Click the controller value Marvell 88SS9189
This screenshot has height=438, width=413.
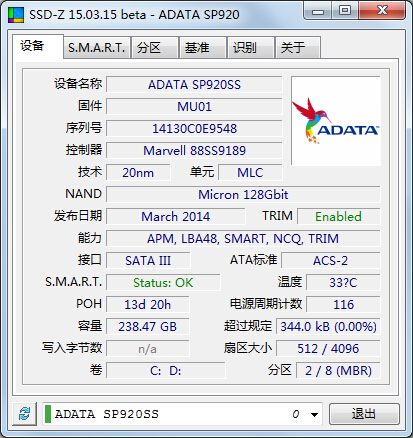[194, 151]
